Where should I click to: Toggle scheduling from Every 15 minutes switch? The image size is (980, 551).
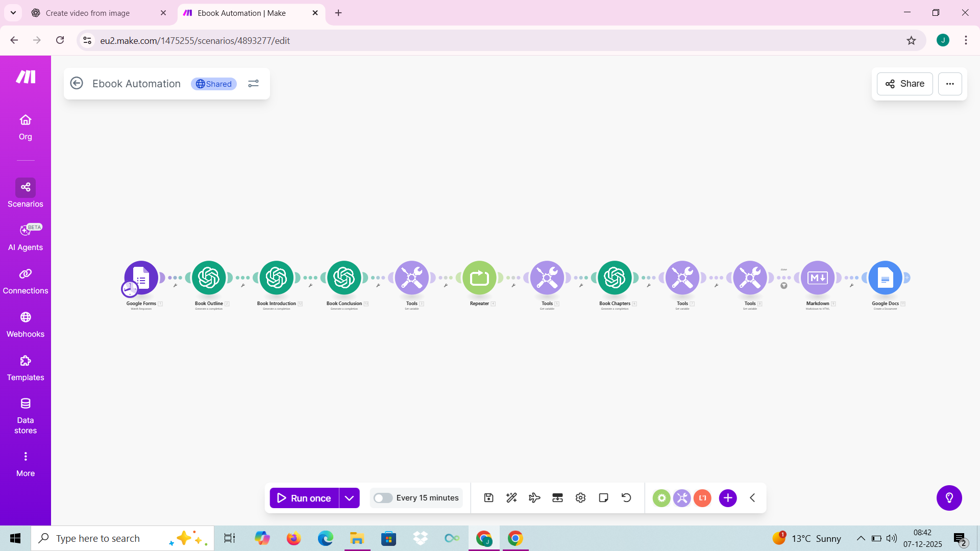[x=383, y=497]
